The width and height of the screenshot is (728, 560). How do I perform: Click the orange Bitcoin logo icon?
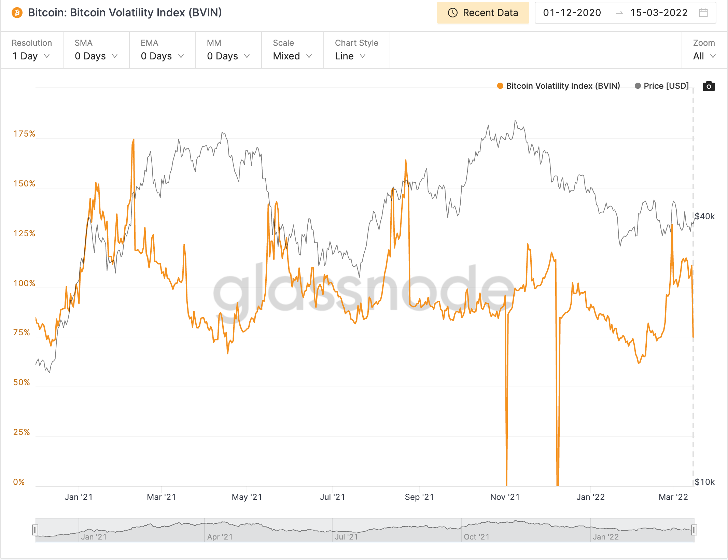(x=17, y=13)
